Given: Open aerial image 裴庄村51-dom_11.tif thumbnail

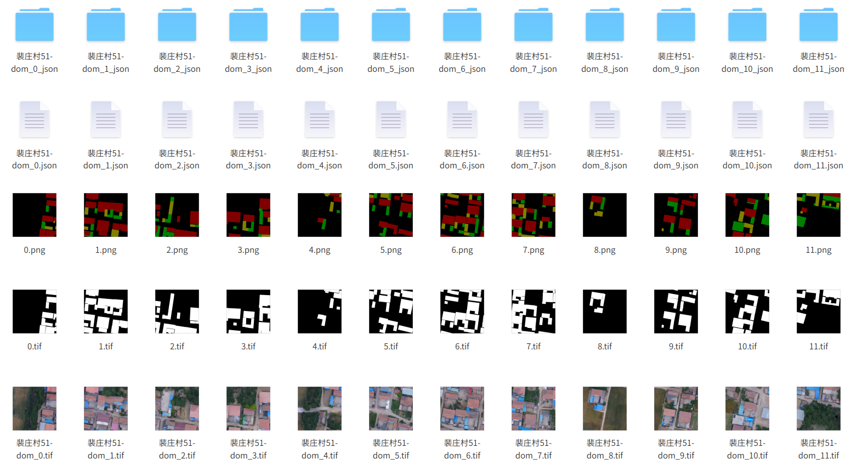Looking at the screenshot, I should [819, 409].
